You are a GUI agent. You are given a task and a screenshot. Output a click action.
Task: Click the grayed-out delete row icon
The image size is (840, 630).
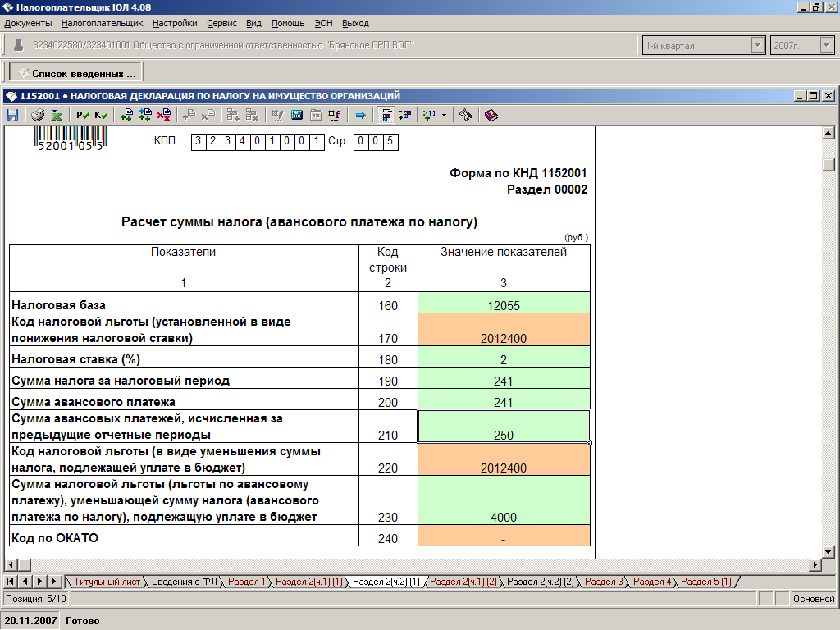[x=252, y=115]
